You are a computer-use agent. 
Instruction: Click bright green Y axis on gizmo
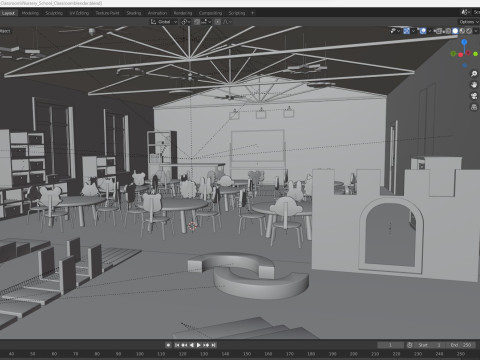[476, 54]
